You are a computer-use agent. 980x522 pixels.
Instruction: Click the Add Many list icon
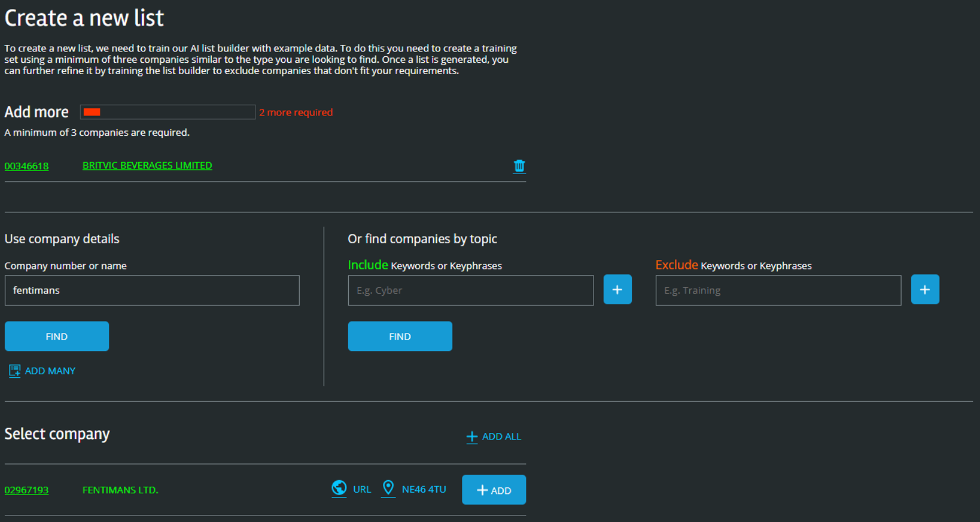(14, 371)
